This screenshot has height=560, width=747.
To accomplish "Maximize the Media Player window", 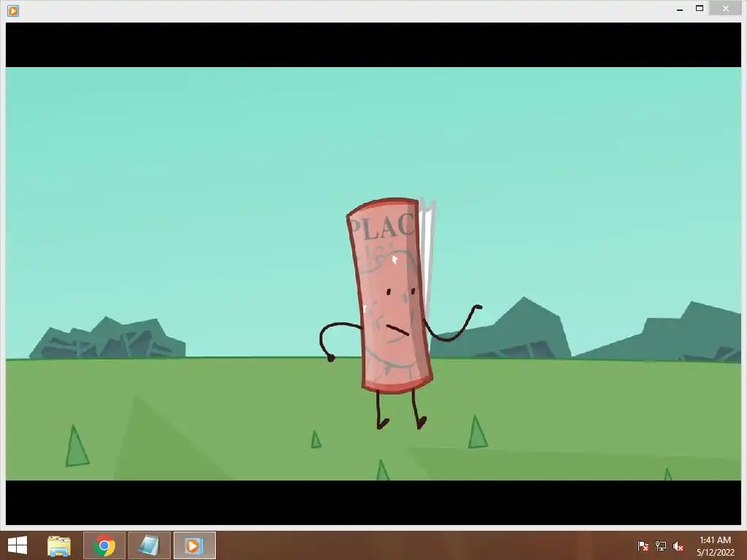I will 700,8.
